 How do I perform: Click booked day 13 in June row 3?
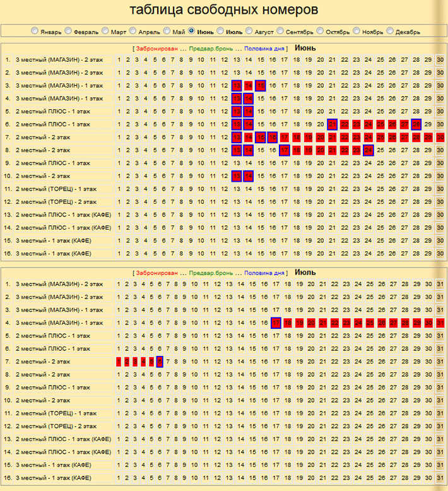(237, 85)
